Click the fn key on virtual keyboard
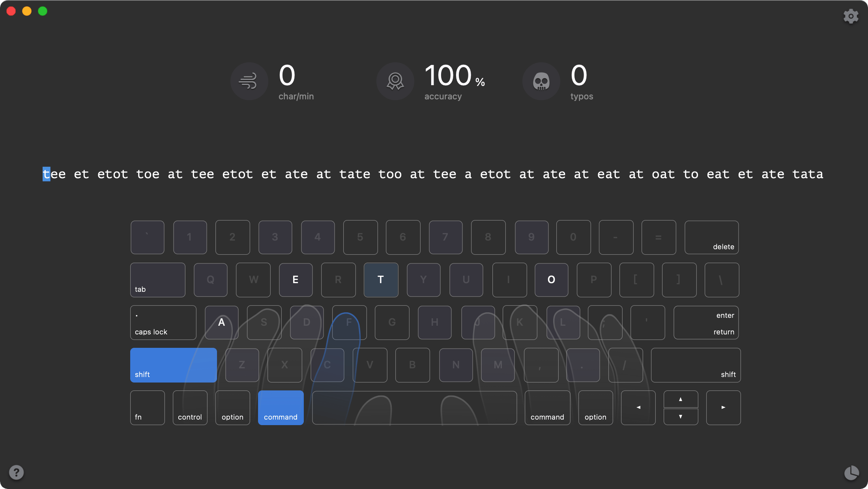868x489 pixels. pos(147,407)
